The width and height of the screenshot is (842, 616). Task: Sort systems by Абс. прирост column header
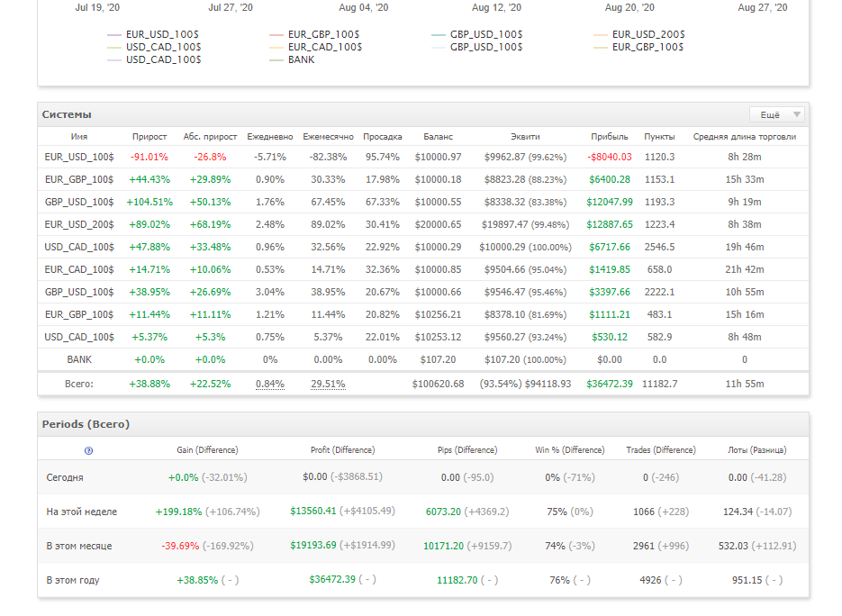pos(210,136)
